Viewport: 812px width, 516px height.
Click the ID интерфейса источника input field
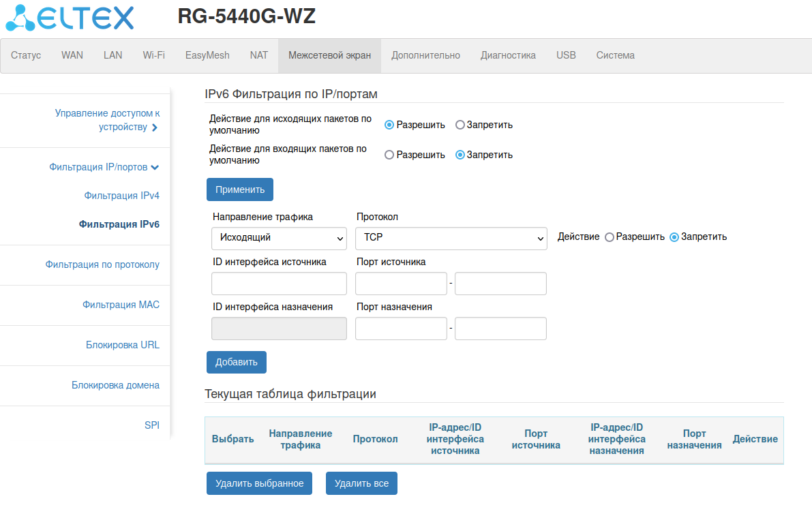(280, 284)
